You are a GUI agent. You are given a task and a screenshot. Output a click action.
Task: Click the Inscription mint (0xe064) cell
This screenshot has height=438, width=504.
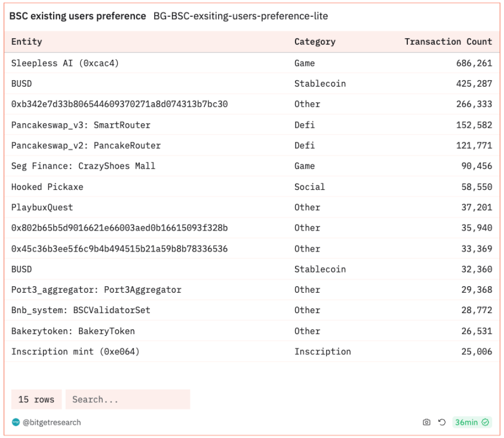[75, 351]
